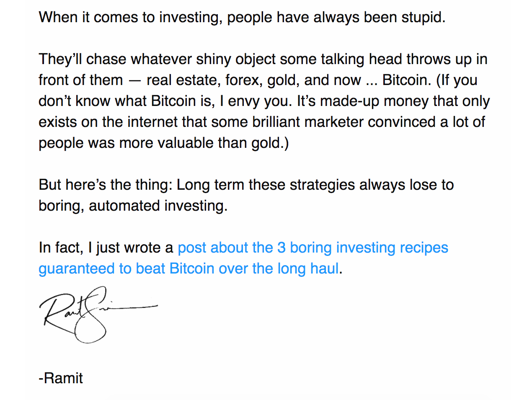
Task: Click the '-Ramit' sign-off text
Action: pyautogui.click(x=61, y=378)
